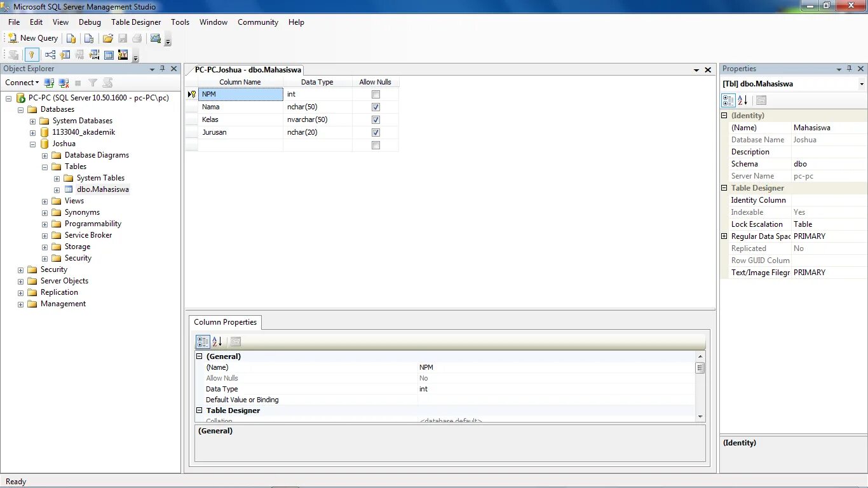Uncheck Allow Nulls for Kelas column

tap(376, 119)
